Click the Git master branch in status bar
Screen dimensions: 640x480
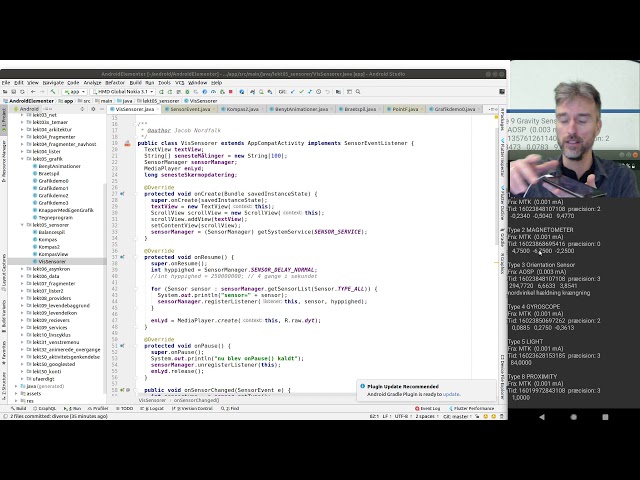pos(457,416)
